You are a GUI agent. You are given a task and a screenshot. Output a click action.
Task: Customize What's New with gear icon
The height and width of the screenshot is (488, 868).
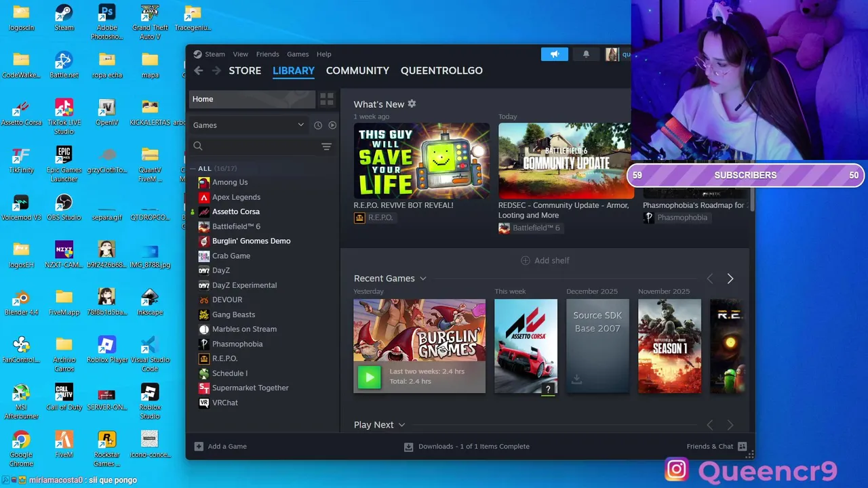click(412, 104)
